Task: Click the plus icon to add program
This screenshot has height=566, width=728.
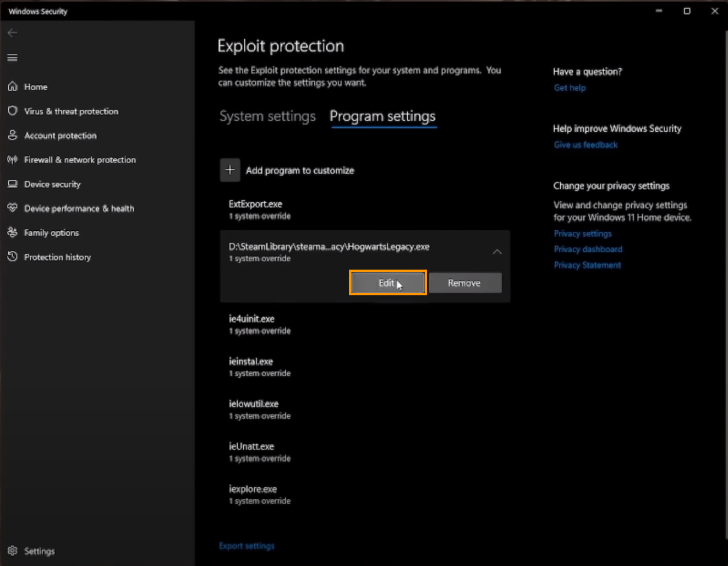Action: 230,170
